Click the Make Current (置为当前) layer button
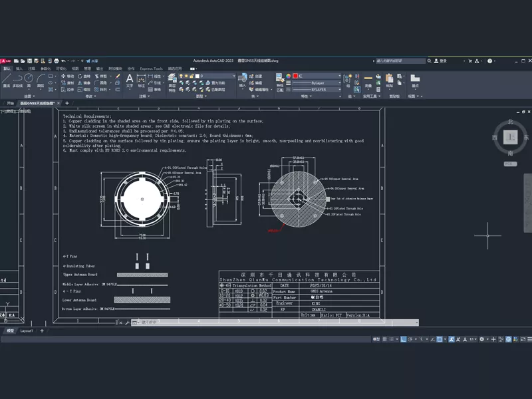The height and width of the screenshot is (399, 532). tap(215, 82)
